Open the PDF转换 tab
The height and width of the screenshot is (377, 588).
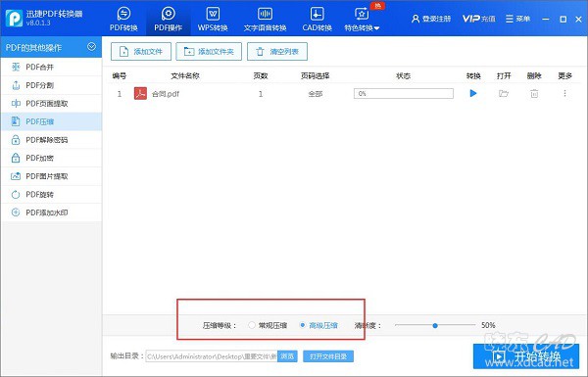[123, 19]
